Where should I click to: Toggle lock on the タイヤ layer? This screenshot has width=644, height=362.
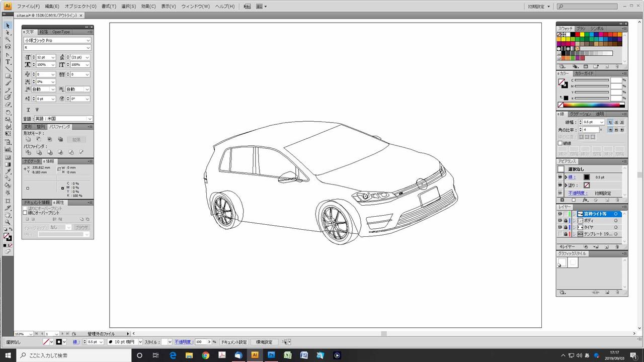click(566, 227)
